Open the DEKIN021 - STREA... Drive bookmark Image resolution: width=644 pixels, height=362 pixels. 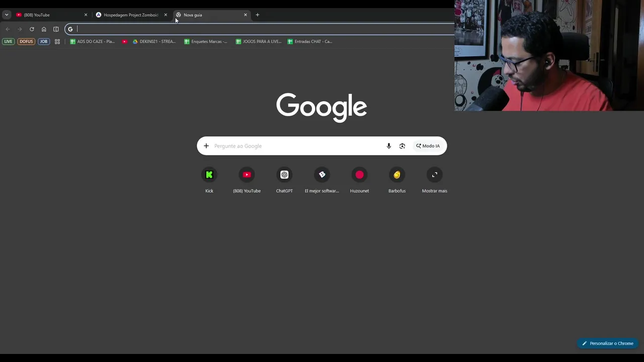(x=154, y=42)
